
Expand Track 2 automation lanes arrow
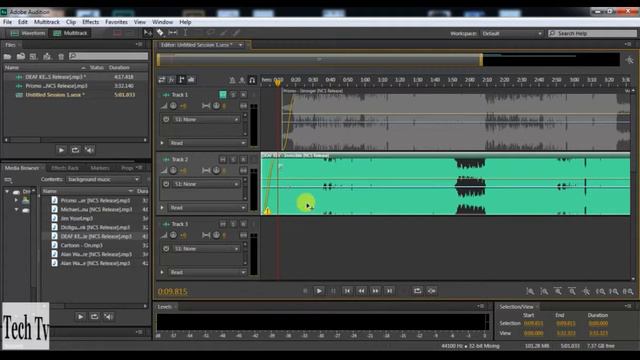click(162, 208)
